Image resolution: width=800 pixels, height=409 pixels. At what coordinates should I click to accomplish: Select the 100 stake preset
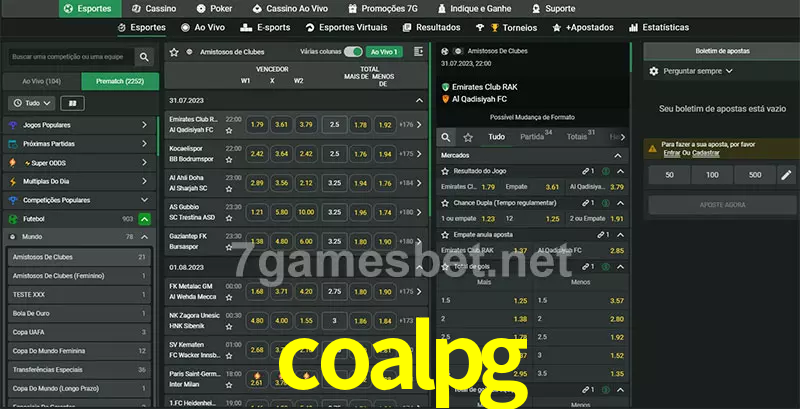click(x=712, y=175)
